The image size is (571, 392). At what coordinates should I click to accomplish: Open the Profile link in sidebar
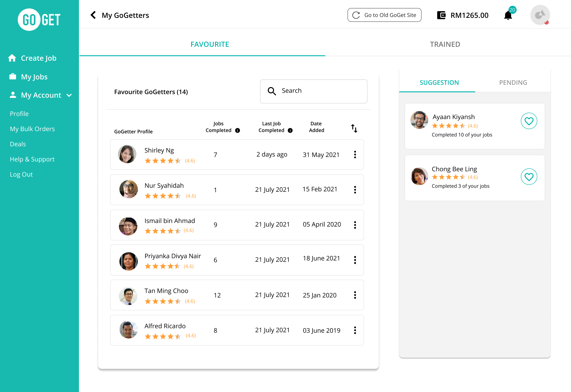coord(19,114)
